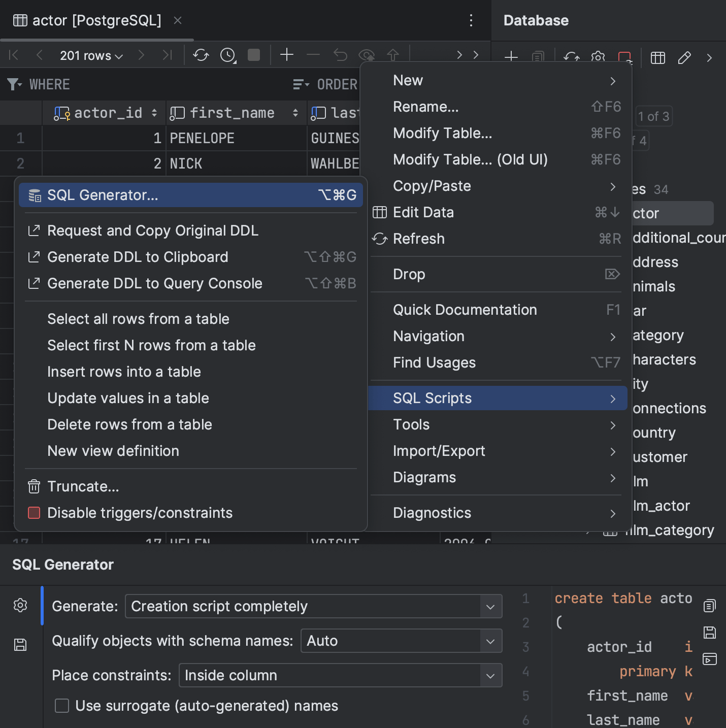
Task: Select 'Insert rows into a table'
Action: tap(124, 372)
